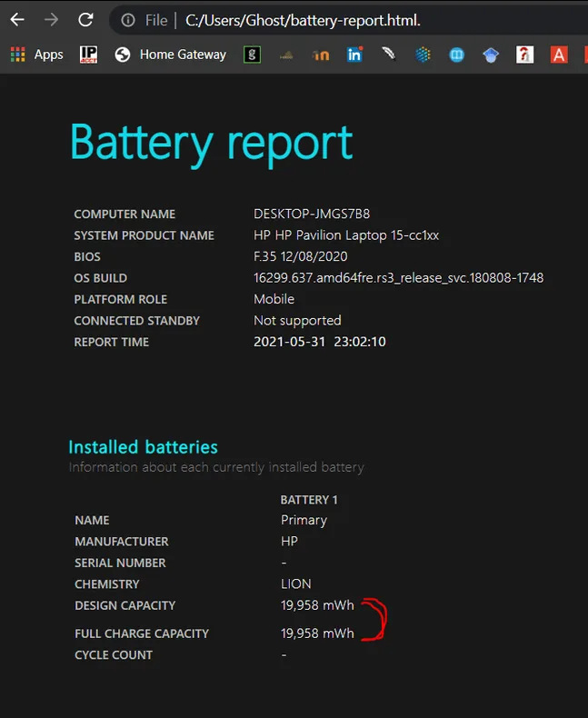Click the 'CYCLE COUNT' label
588x718 pixels.
pos(114,655)
